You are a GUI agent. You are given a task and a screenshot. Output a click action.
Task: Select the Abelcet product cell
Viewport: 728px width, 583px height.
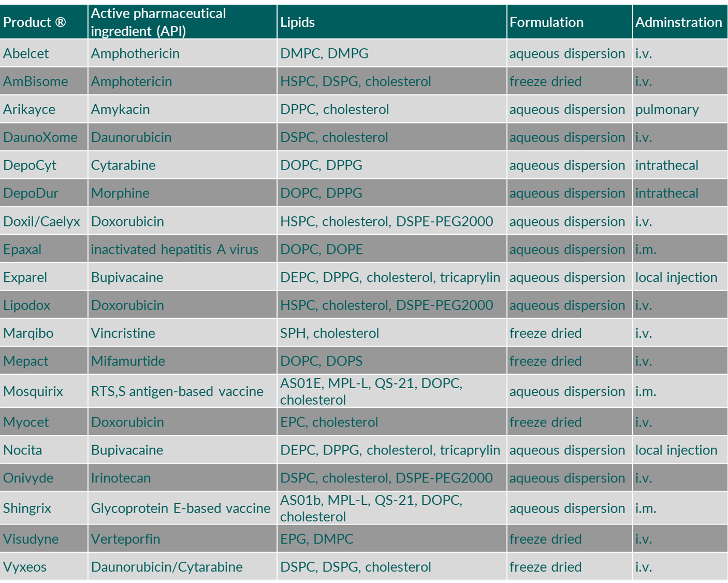point(26,53)
